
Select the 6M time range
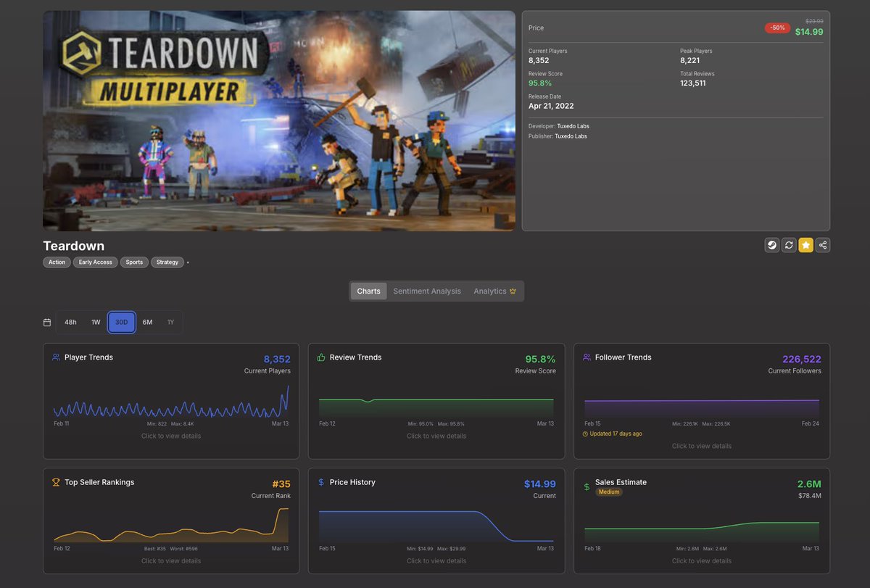[x=147, y=323]
